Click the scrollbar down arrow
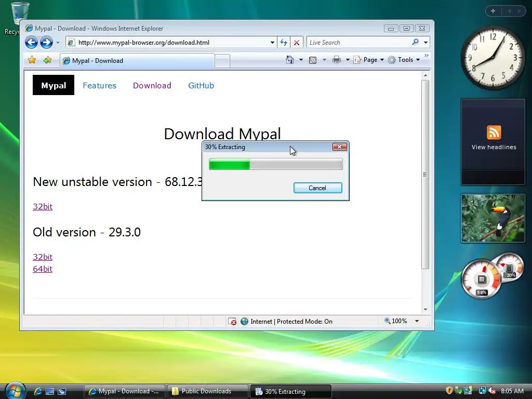Viewport: 532px width, 399px height. [425, 310]
